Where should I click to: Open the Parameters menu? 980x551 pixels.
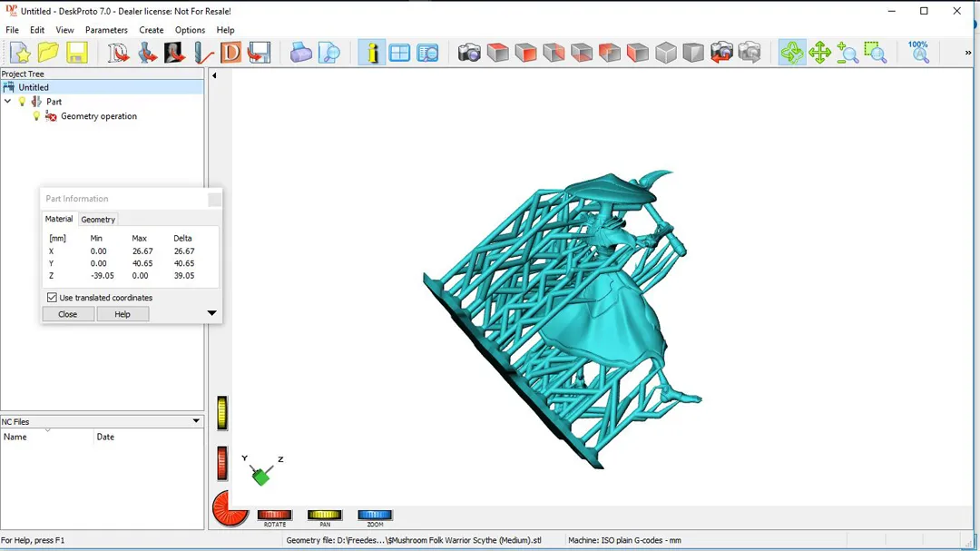tap(106, 30)
